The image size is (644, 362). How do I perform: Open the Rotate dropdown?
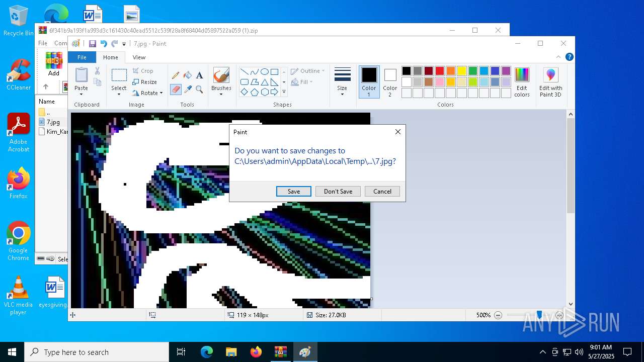pos(147,93)
